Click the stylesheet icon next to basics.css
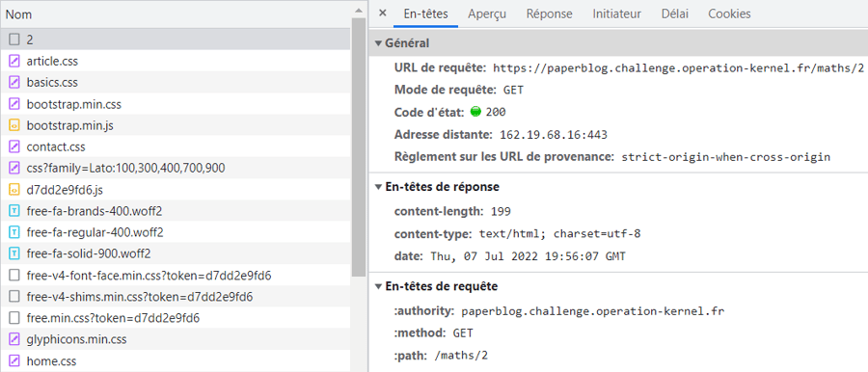This screenshot has width=868, height=372. click(x=14, y=83)
